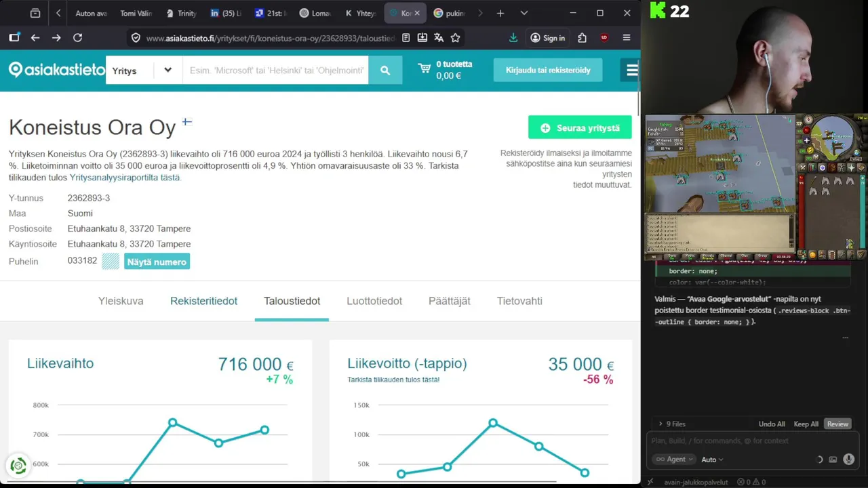Switch to the Yleiskuva tab
The image size is (868, 488).
[121, 301]
